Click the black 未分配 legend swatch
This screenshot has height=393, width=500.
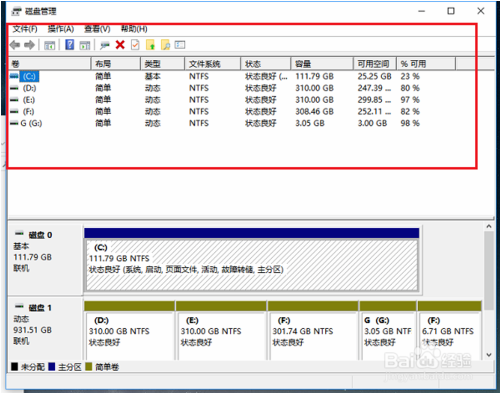coord(14,367)
